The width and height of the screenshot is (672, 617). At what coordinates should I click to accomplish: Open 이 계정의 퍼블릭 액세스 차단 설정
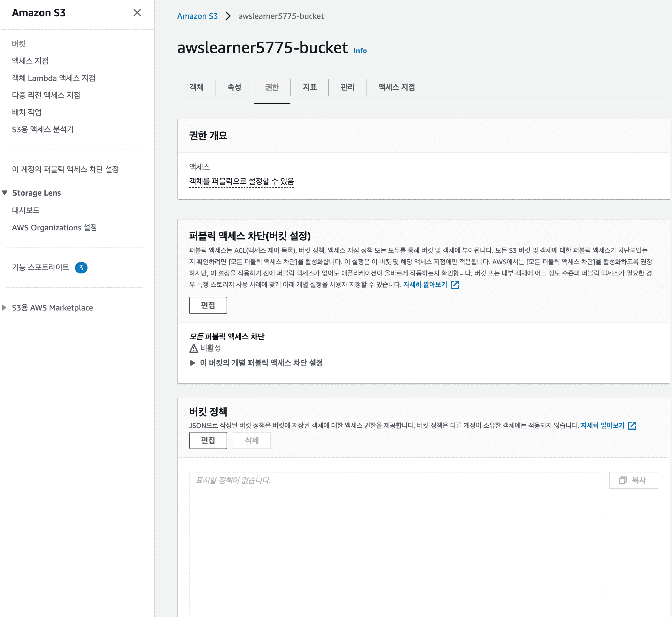click(65, 169)
